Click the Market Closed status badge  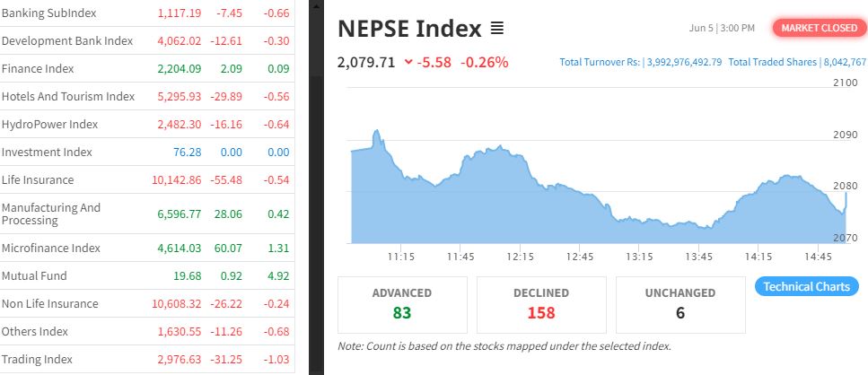pos(820,29)
